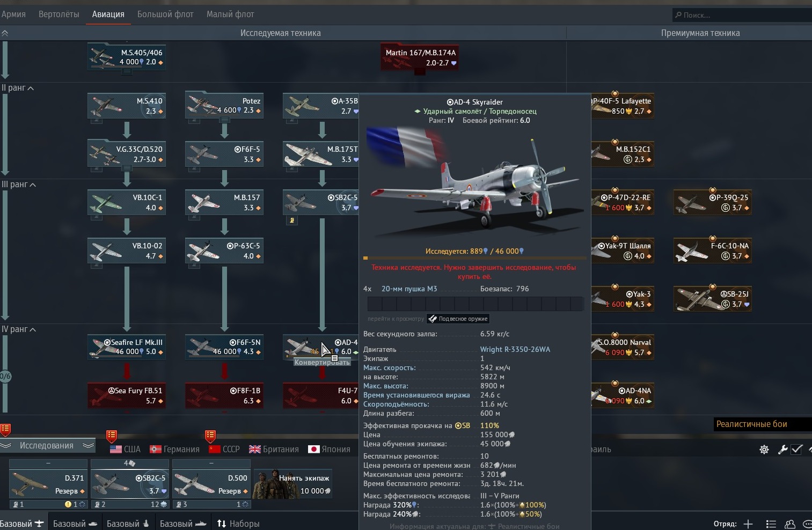
Task: Click into the Поиск search field
Action: pos(742,15)
